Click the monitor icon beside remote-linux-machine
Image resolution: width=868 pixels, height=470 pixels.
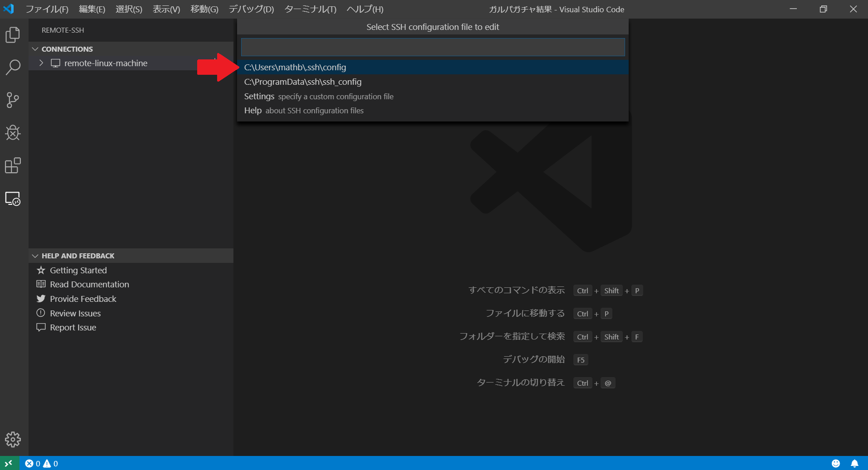click(55, 63)
